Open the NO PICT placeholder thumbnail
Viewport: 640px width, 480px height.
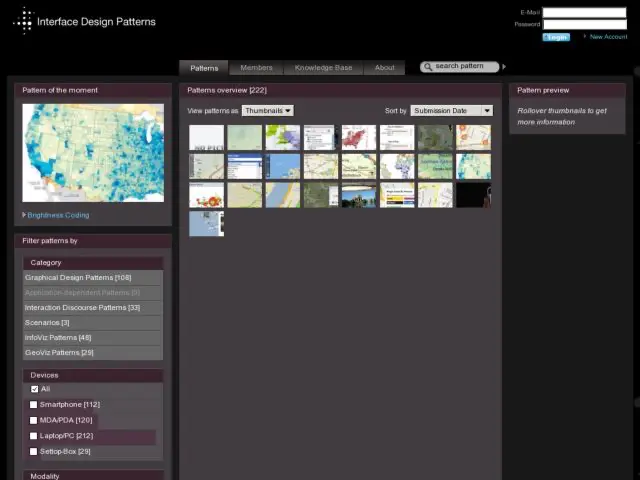207,138
